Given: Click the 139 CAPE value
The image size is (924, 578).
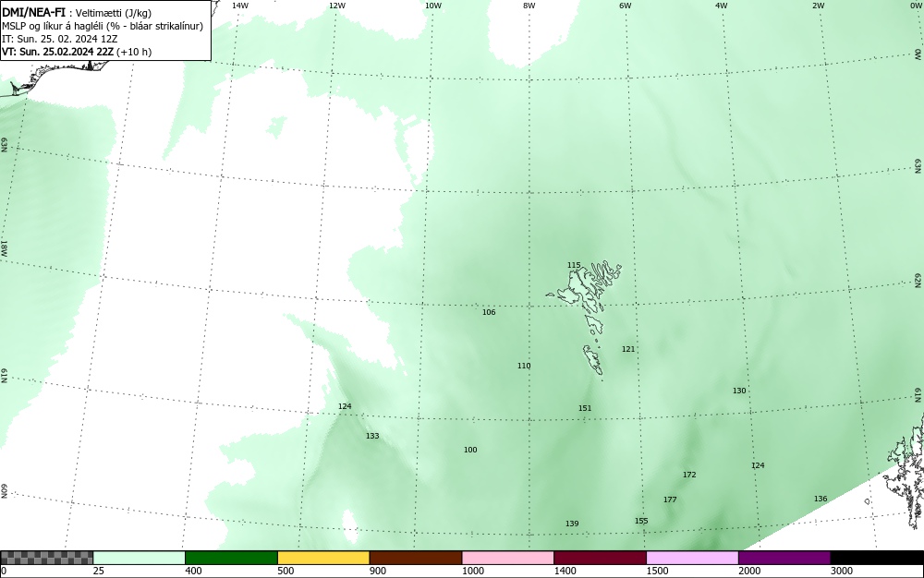Looking at the screenshot, I should pos(572,524).
